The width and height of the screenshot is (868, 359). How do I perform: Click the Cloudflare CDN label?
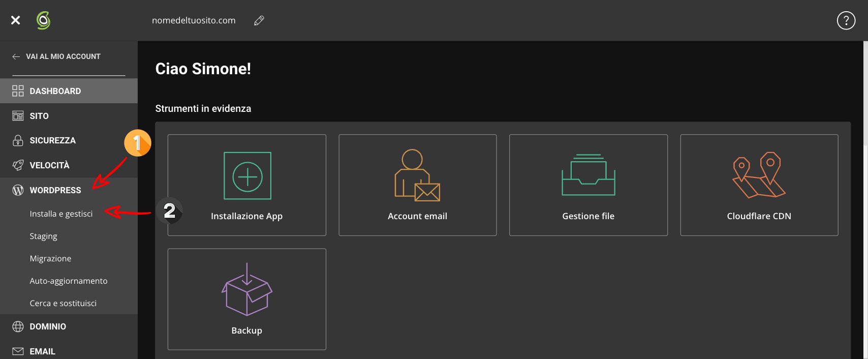point(759,216)
